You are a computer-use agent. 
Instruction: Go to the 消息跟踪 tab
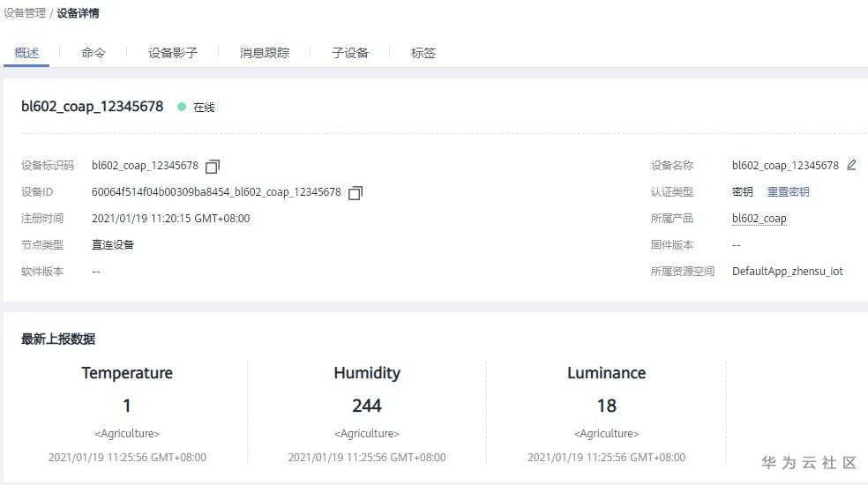click(x=265, y=53)
